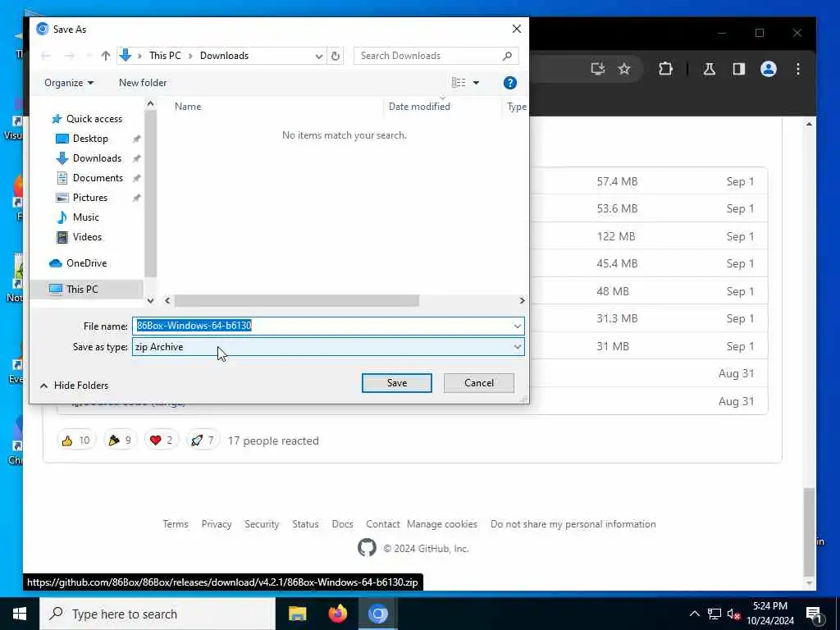840x630 pixels.
Task: Bookmark this page with star icon
Action: click(624, 69)
